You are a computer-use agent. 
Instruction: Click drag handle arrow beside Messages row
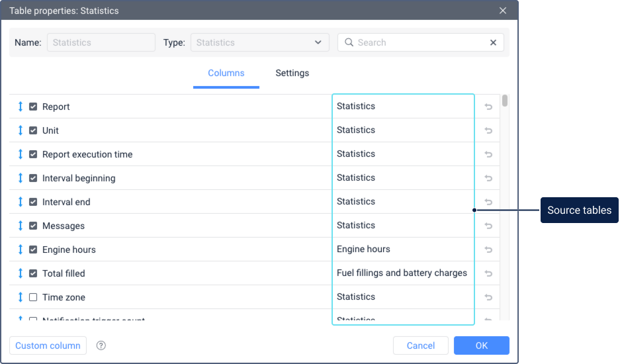(x=21, y=226)
